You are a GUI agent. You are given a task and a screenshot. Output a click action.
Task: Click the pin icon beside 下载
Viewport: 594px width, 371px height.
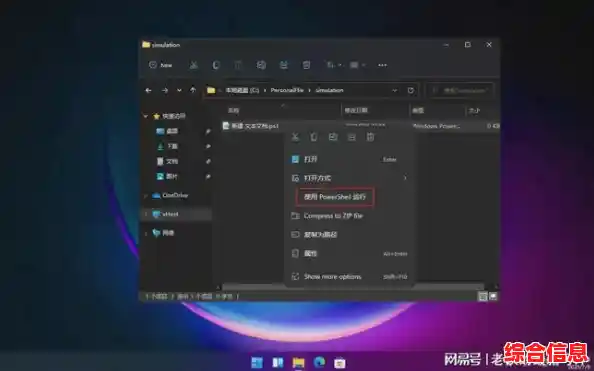pyautogui.click(x=208, y=146)
